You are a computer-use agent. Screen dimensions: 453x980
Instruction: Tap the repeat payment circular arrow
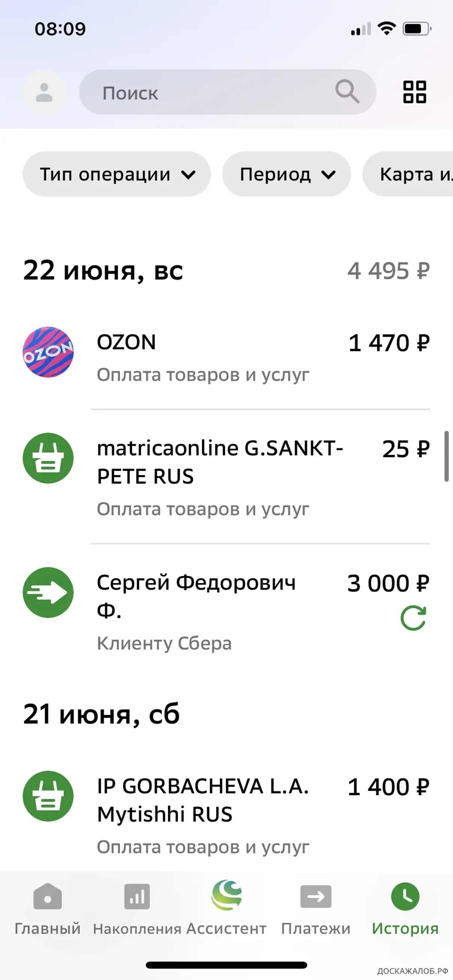[413, 618]
